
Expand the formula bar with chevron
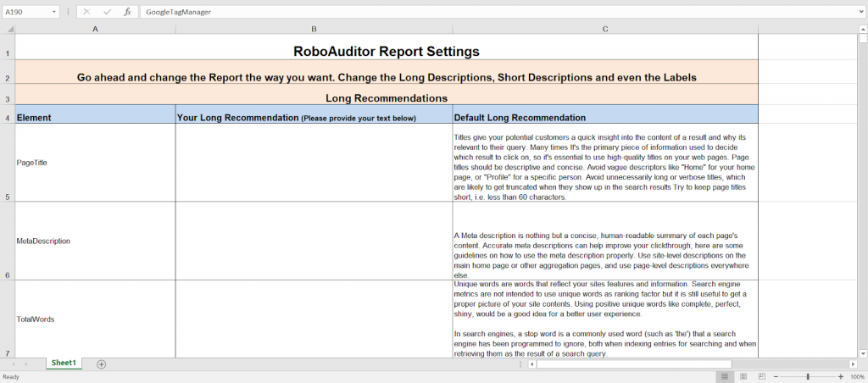pyautogui.click(x=862, y=12)
